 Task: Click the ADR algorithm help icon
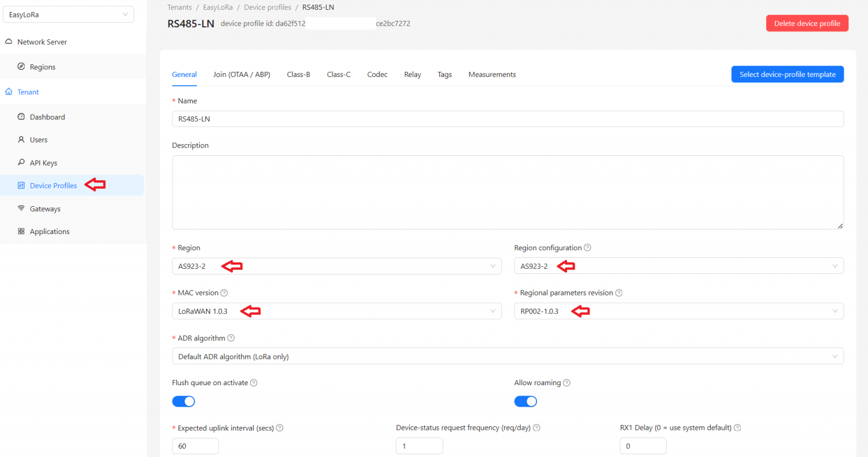(x=231, y=338)
